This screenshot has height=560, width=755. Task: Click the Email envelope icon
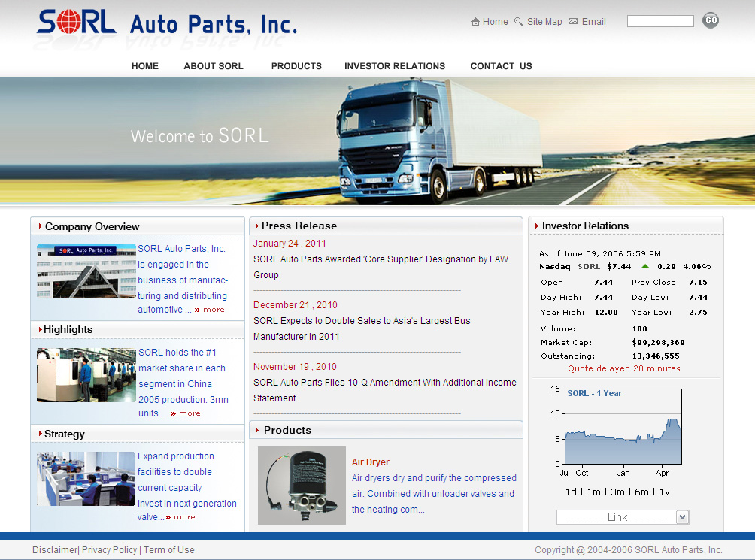pos(573,21)
